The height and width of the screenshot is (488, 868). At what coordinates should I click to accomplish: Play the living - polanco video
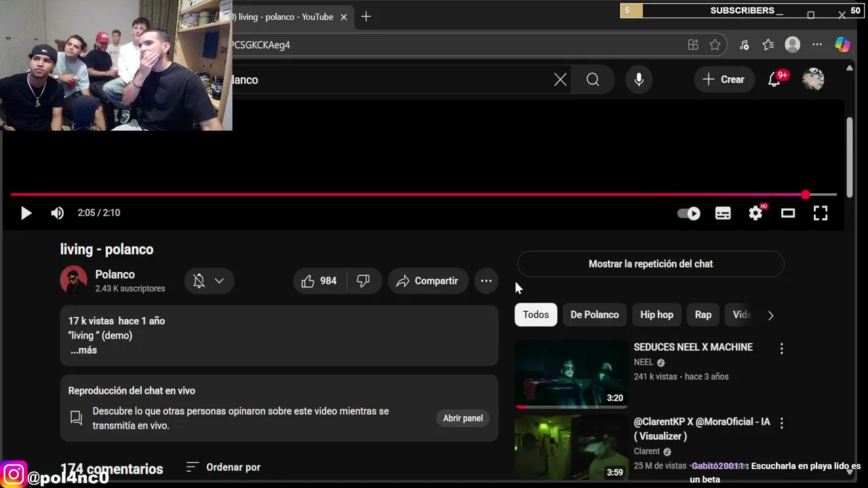(26, 213)
